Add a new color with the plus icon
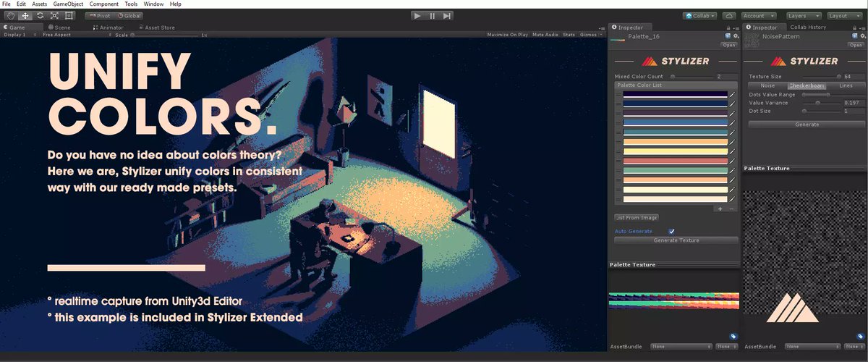 [x=720, y=209]
